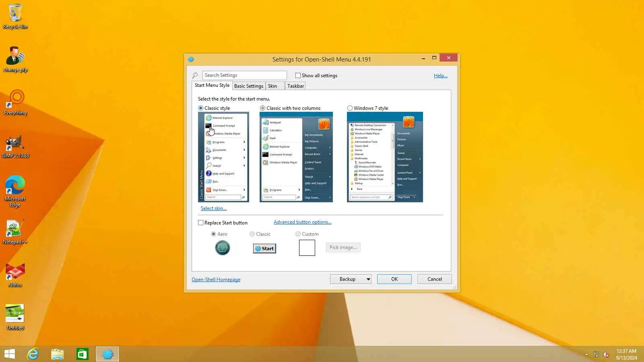Screen dimensions: 644x362
Task: Select the Untitled file on the desktop
Action: click(15, 318)
